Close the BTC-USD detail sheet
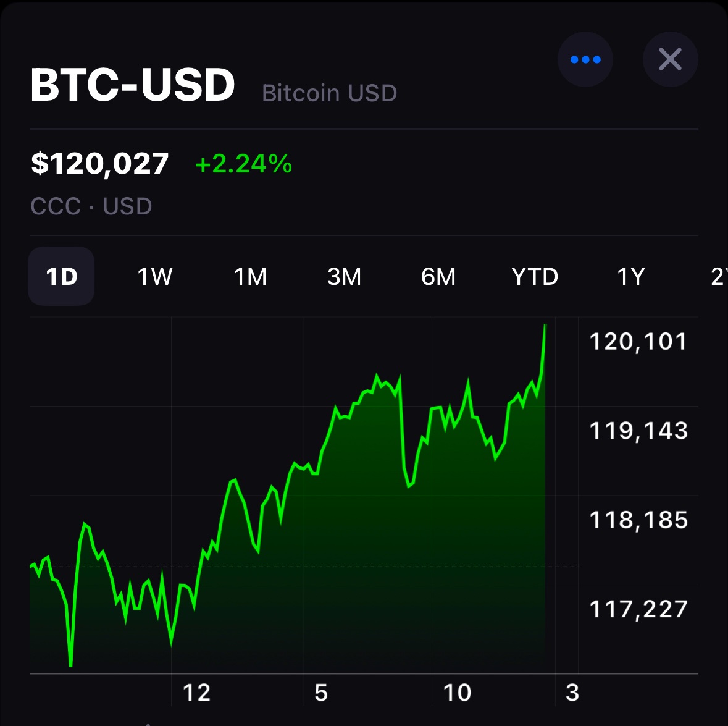Screen dimensions: 728x726 670,60
